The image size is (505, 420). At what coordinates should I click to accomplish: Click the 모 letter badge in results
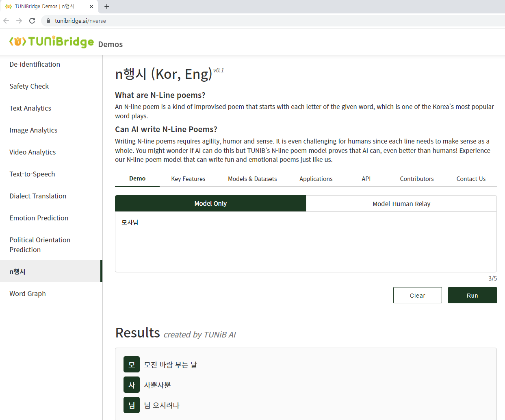[x=132, y=364]
